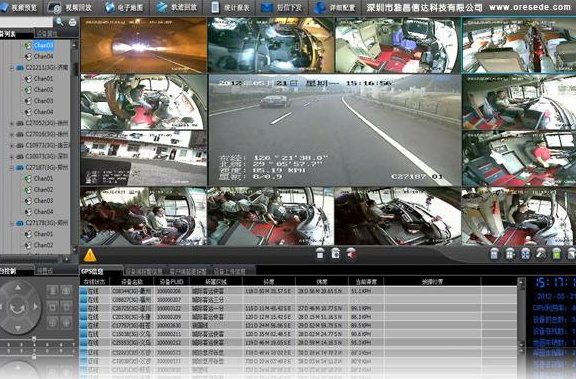Click the tunnel camera thumbnail
576x379 pixels.
(144, 45)
